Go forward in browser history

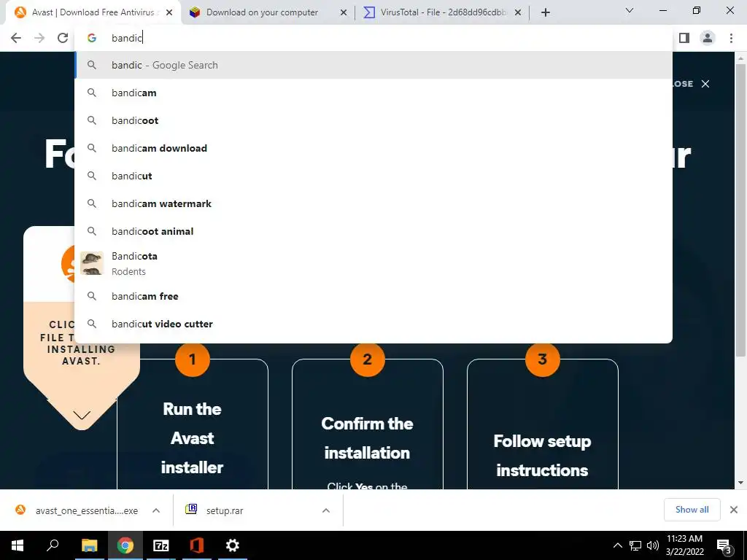point(39,38)
